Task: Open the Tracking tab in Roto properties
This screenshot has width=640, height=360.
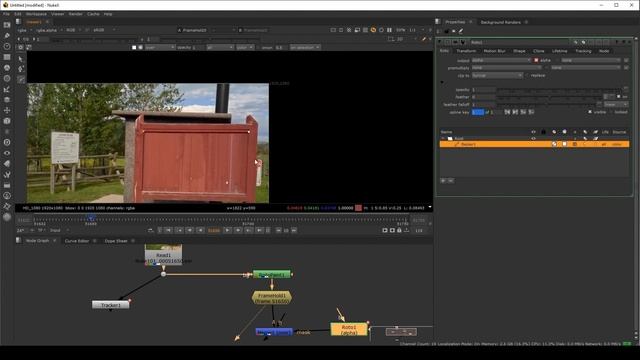Action: (x=583, y=51)
